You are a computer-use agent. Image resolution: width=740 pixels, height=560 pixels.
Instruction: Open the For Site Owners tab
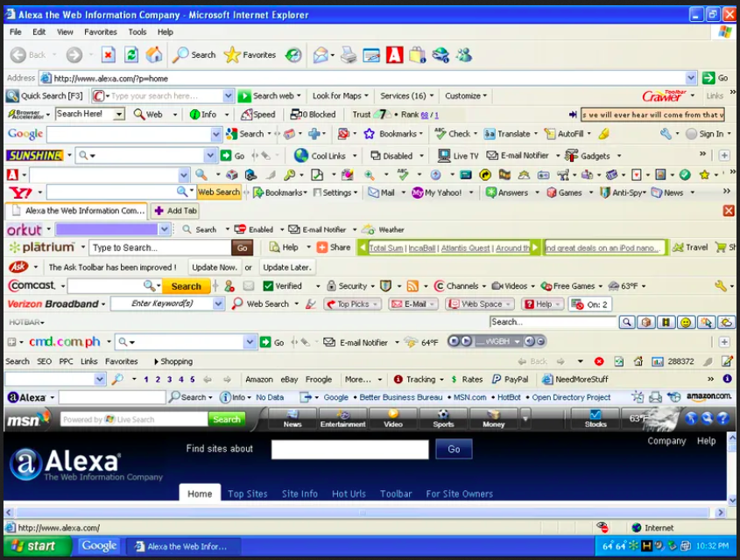(x=459, y=493)
